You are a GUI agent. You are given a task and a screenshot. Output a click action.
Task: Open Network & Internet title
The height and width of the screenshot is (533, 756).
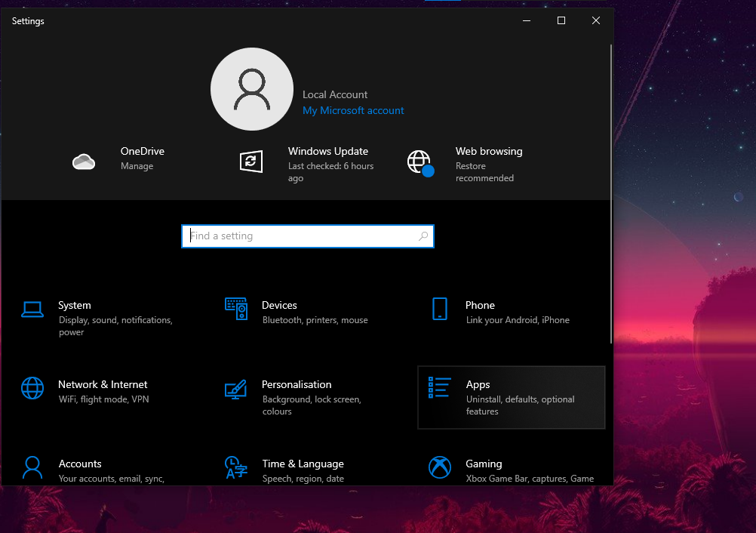pyautogui.click(x=103, y=384)
